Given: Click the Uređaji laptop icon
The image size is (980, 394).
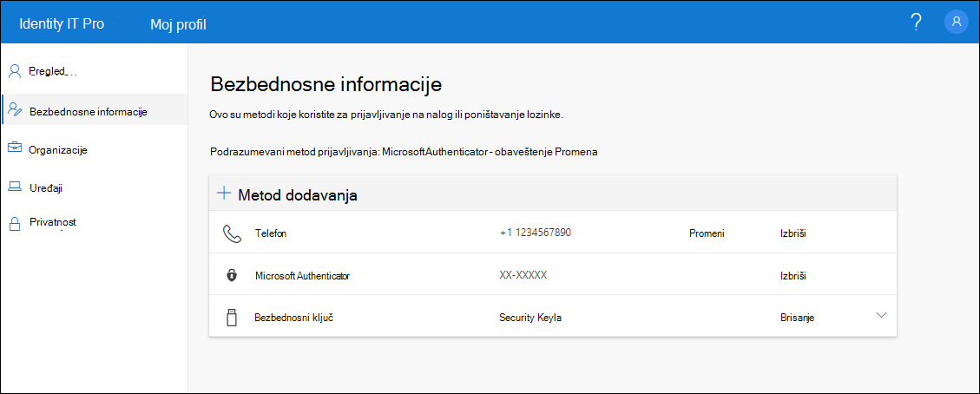Looking at the screenshot, I should click(x=15, y=186).
